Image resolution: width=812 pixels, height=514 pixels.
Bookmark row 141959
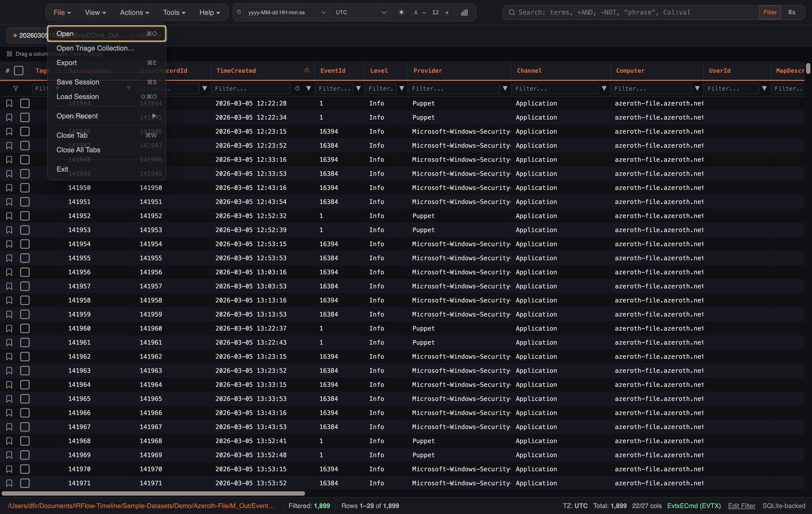[9, 314]
